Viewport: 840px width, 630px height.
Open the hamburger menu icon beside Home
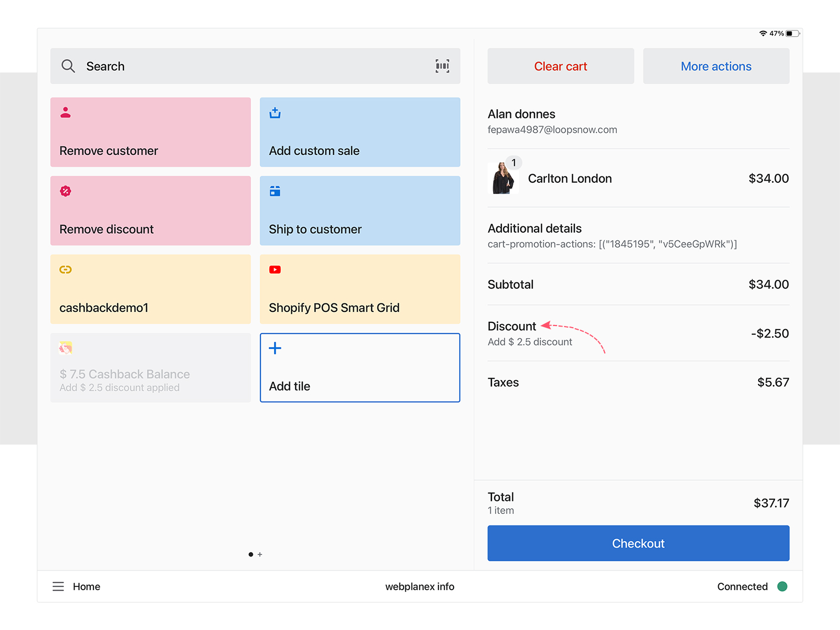[x=58, y=586]
